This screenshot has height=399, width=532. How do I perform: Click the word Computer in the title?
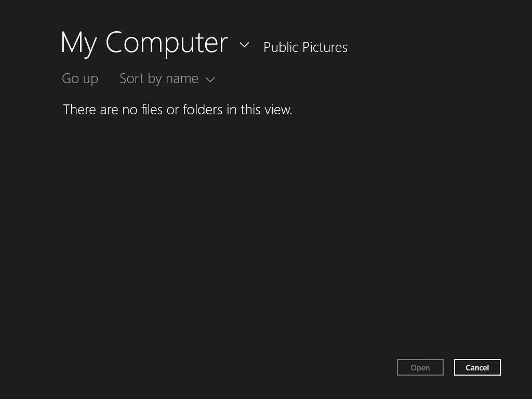click(167, 43)
